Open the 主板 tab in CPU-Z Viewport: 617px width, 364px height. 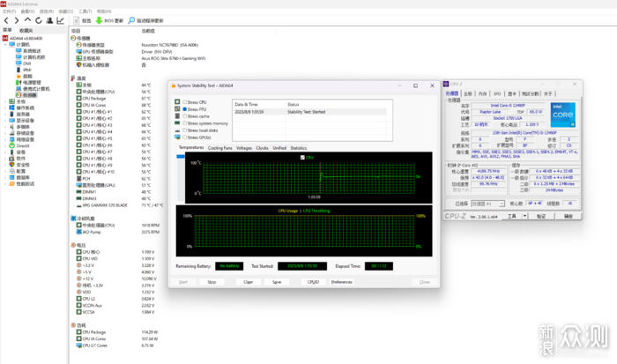468,93
